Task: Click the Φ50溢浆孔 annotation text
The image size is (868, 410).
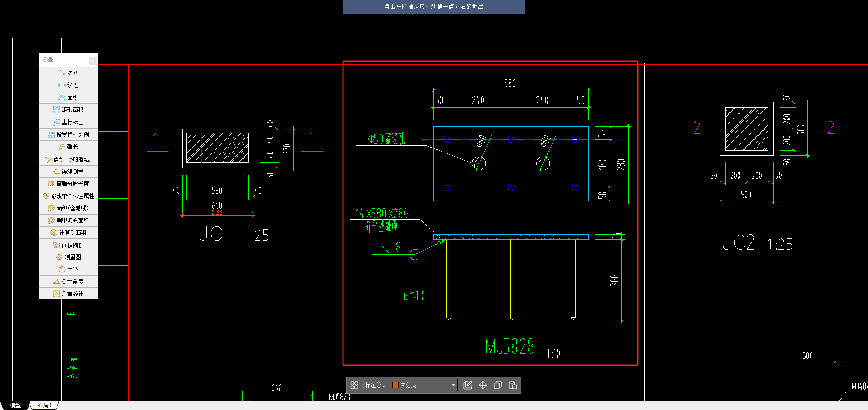Action: pos(386,139)
